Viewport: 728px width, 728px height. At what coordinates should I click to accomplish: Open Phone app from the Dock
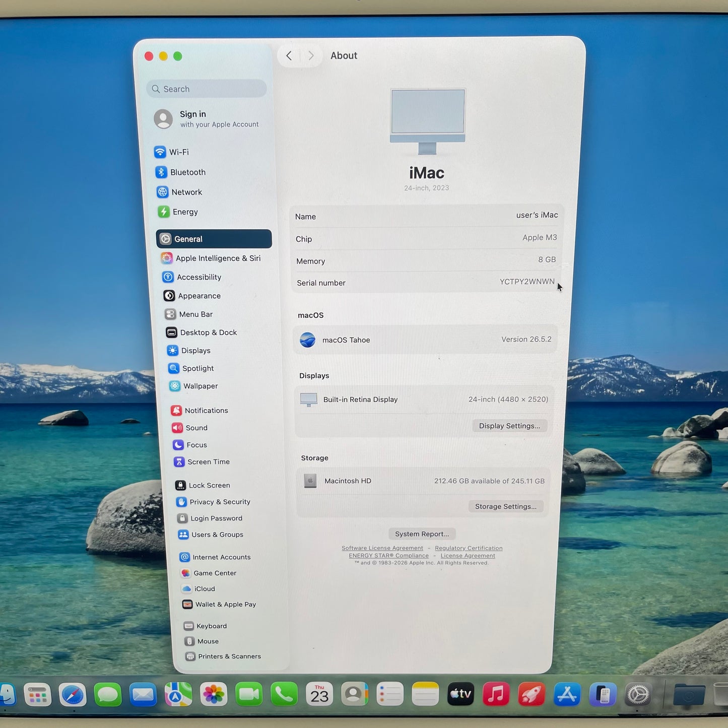tap(284, 695)
